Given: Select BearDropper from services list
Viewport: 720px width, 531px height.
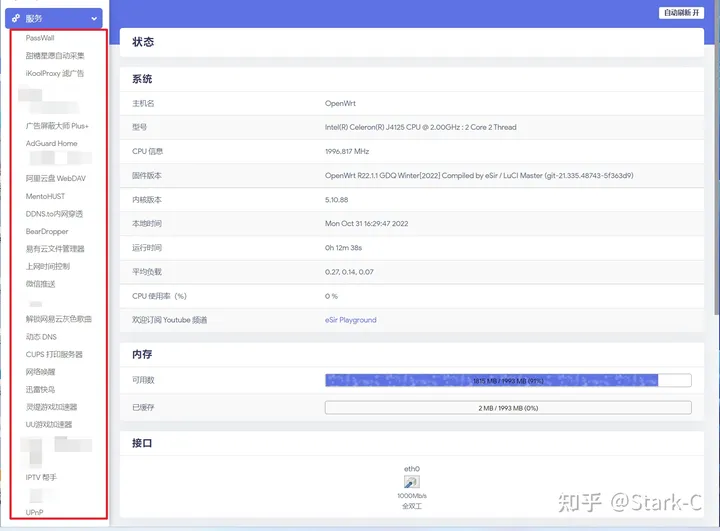Looking at the screenshot, I should pyautogui.click(x=47, y=231).
